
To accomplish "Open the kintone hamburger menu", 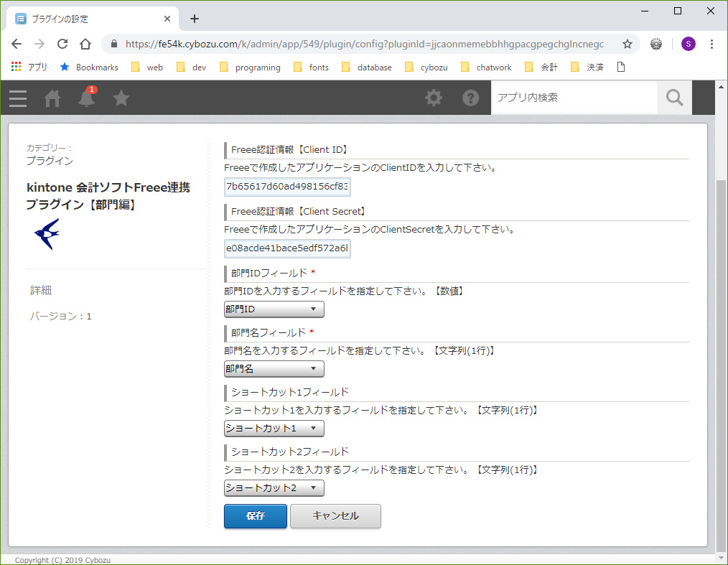I will tap(18, 98).
